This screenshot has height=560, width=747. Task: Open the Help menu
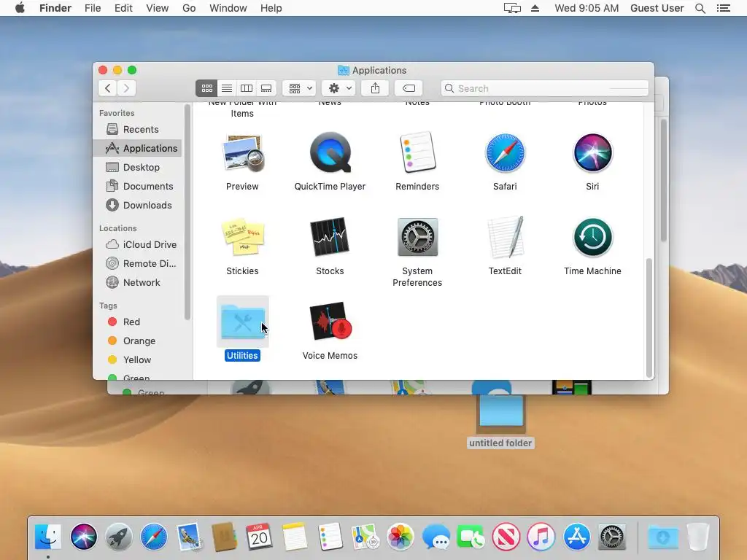click(x=271, y=8)
